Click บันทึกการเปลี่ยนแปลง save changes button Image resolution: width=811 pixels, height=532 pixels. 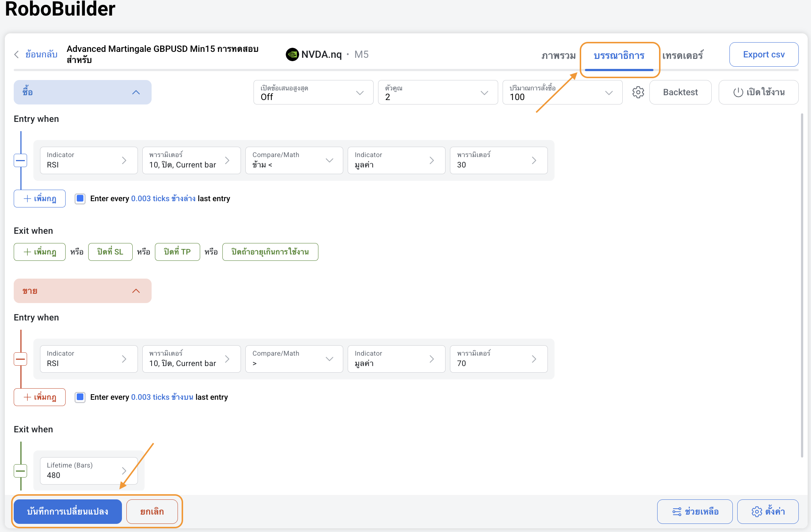[68, 512]
